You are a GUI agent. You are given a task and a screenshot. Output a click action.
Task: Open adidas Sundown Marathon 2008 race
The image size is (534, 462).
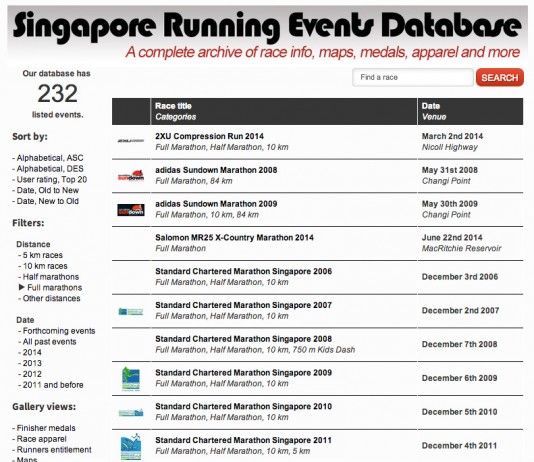pyautogui.click(x=216, y=170)
